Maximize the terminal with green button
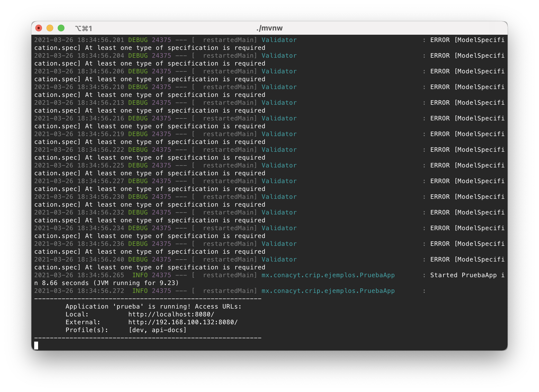Viewport: 539px width, 392px height. [61, 28]
